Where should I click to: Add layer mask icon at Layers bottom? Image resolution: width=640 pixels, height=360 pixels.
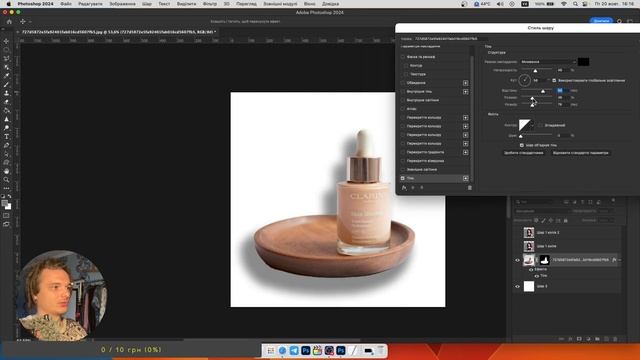pyautogui.click(x=579, y=339)
